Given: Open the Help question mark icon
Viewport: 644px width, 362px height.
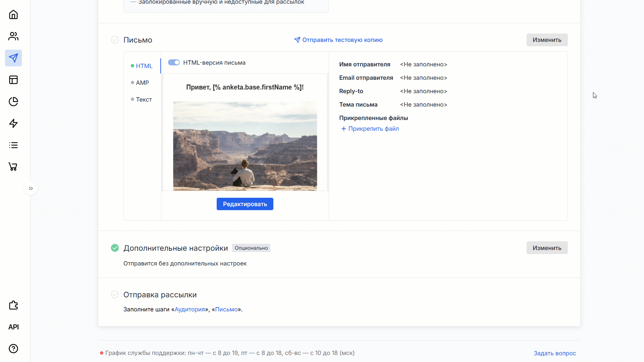Looking at the screenshot, I should click(13, 349).
